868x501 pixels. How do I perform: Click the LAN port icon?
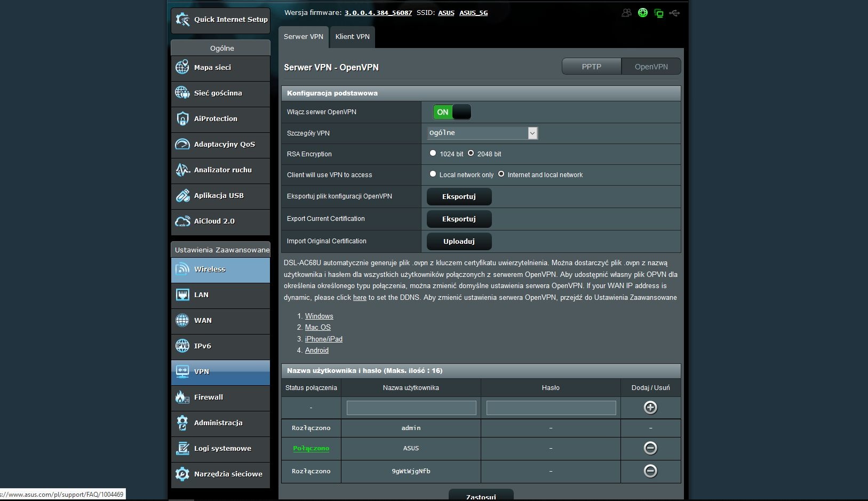click(x=182, y=295)
